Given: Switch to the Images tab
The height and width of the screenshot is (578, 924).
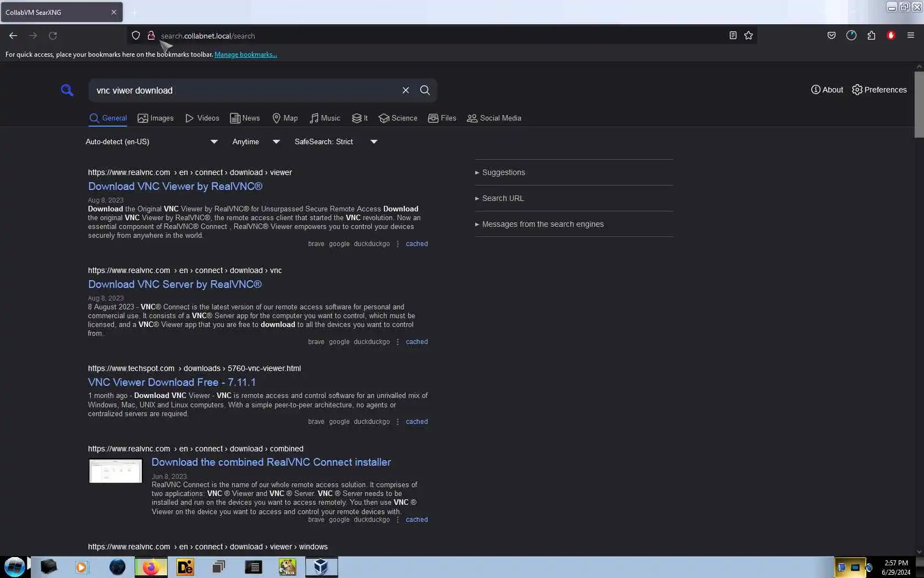Looking at the screenshot, I should [x=156, y=118].
